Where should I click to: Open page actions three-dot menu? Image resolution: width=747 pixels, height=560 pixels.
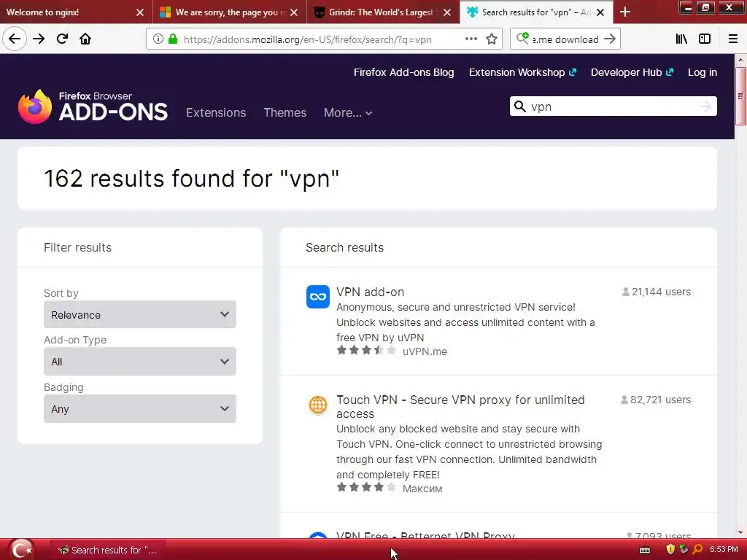[x=471, y=39]
